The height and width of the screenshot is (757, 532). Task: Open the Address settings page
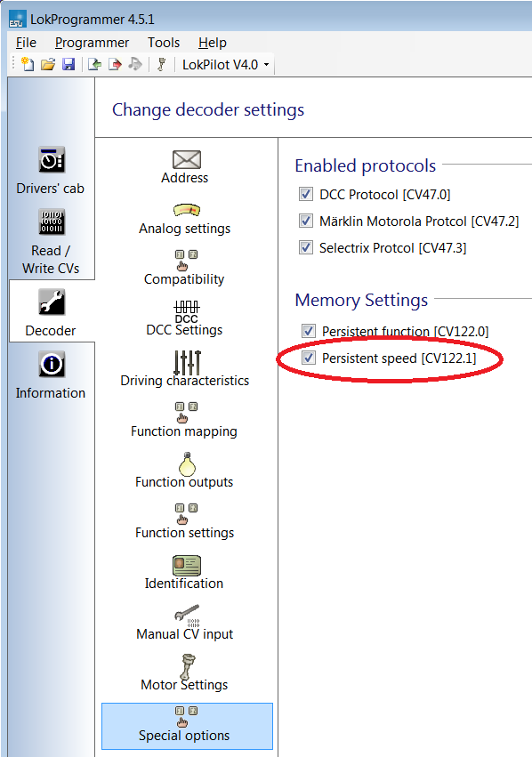185,167
